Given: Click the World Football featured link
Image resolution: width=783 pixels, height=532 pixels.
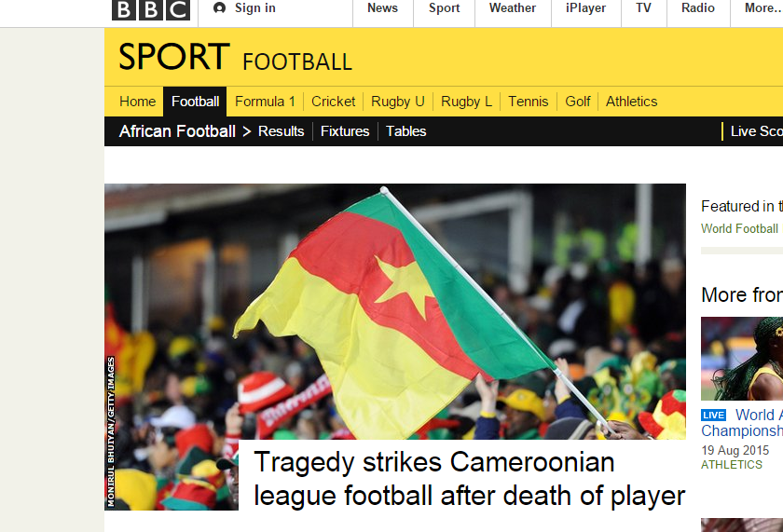Looking at the screenshot, I should (x=739, y=228).
